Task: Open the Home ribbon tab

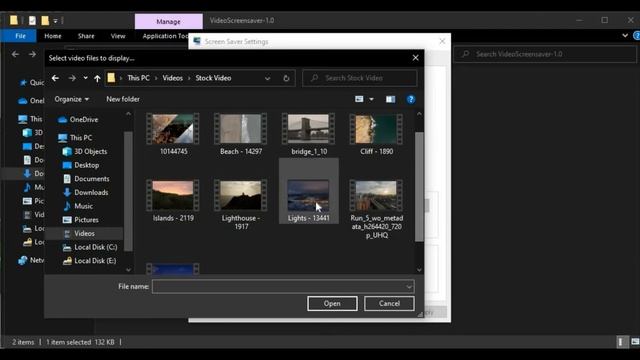Action: click(x=53, y=36)
